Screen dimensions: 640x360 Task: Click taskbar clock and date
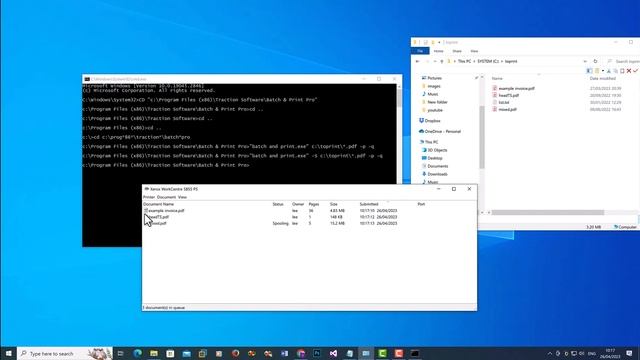pos(610,353)
